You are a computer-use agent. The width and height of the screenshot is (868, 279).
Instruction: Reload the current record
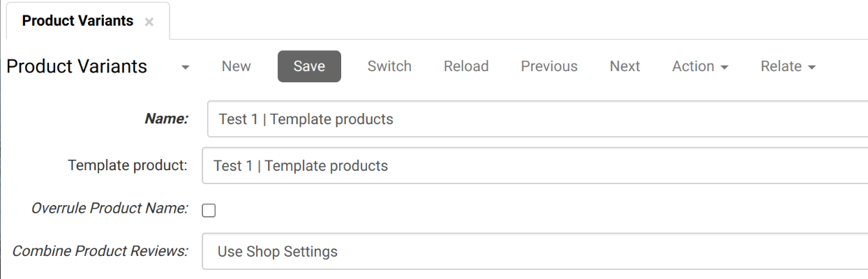pyautogui.click(x=466, y=66)
